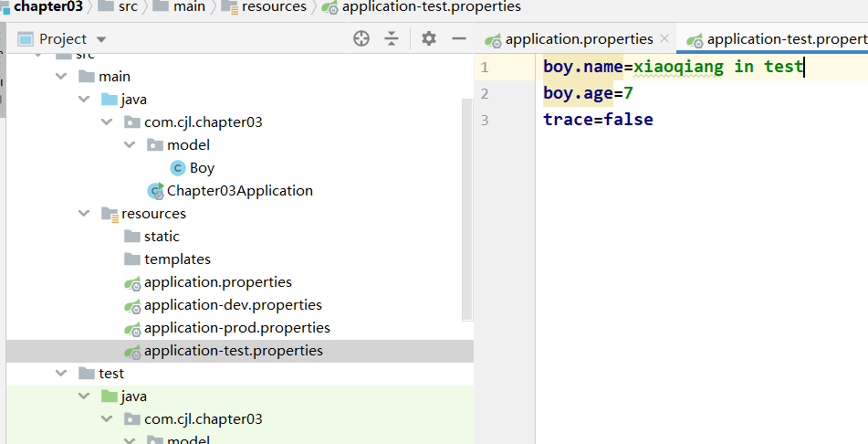Collapse the main folder chevron
This screenshot has height=444, width=868.
click(x=61, y=77)
